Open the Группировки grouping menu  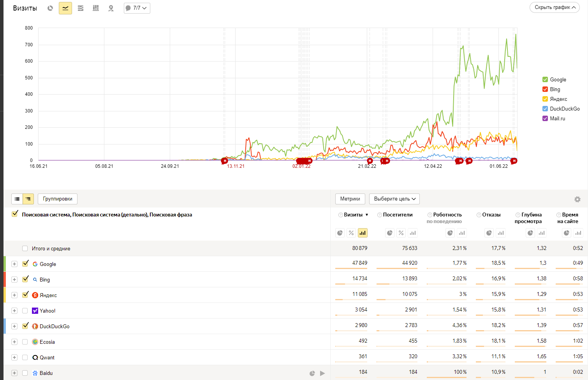point(58,199)
